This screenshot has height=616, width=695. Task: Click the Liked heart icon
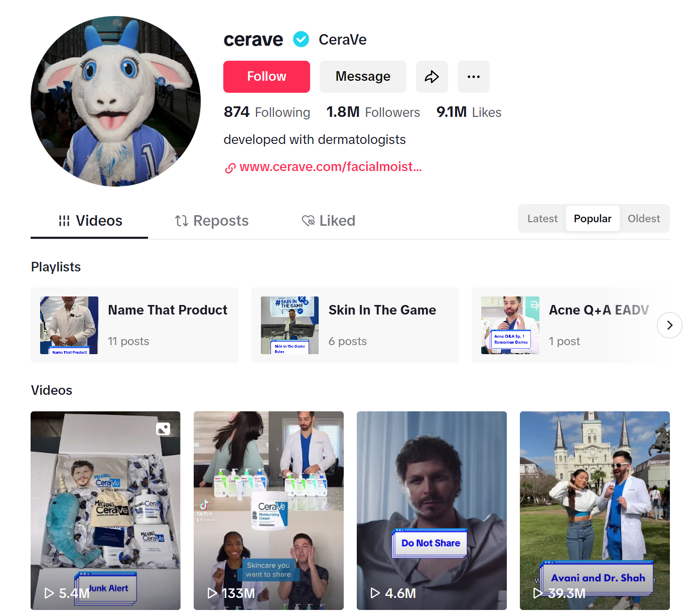coord(308,221)
